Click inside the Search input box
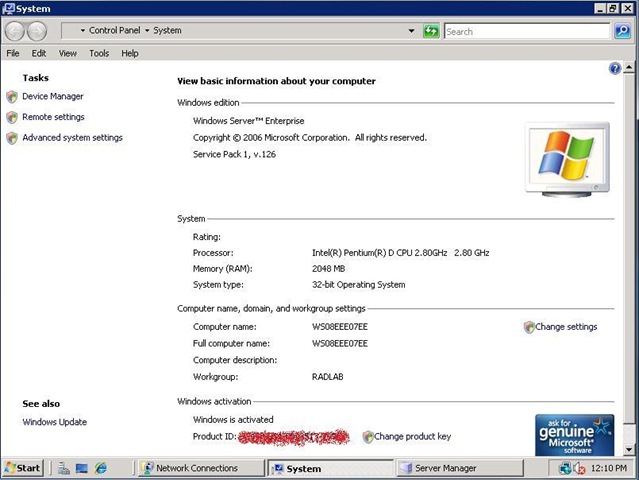The width and height of the screenshot is (639, 480). [x=526, y=31]
